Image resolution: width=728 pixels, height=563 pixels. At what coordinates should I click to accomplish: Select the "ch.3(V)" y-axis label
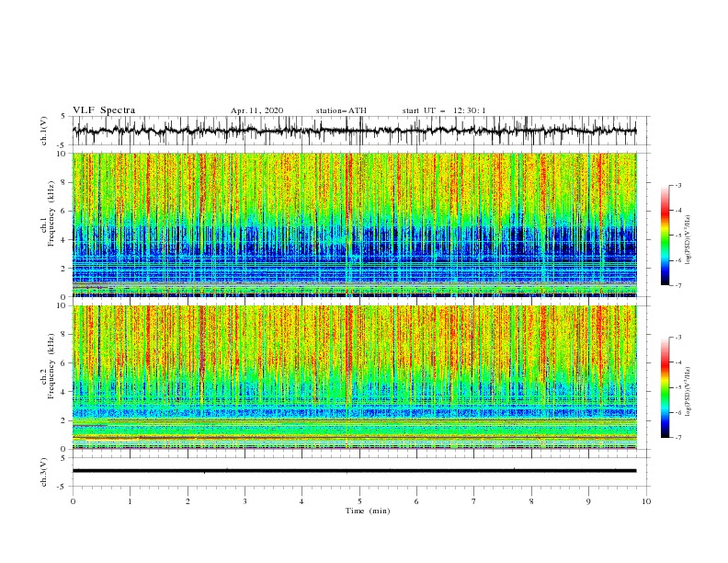[44, 472]
